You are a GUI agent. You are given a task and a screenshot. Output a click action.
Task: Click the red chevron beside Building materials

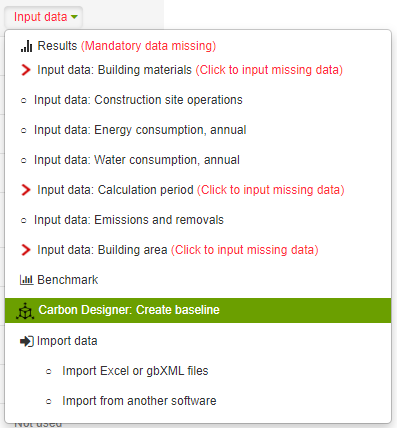[x=26, y=70]
